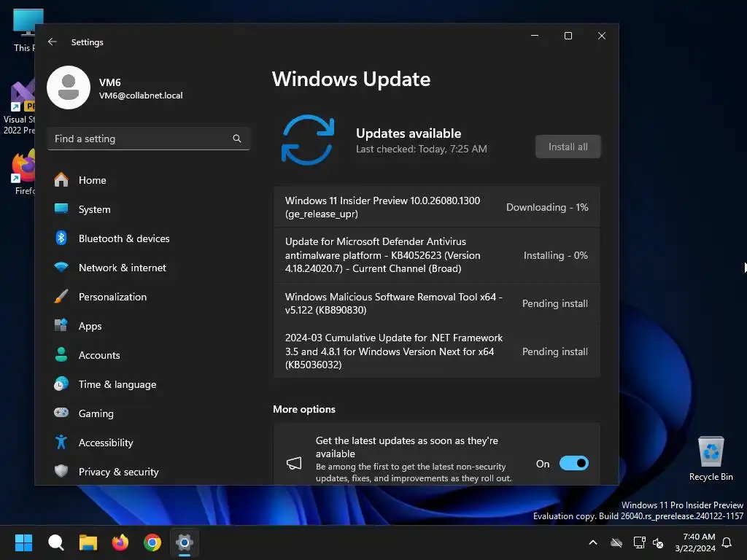Click the search magnifier in Find a setting
Image resolution: width=747 pixels, height=560 pixels.
click(237, 139)
